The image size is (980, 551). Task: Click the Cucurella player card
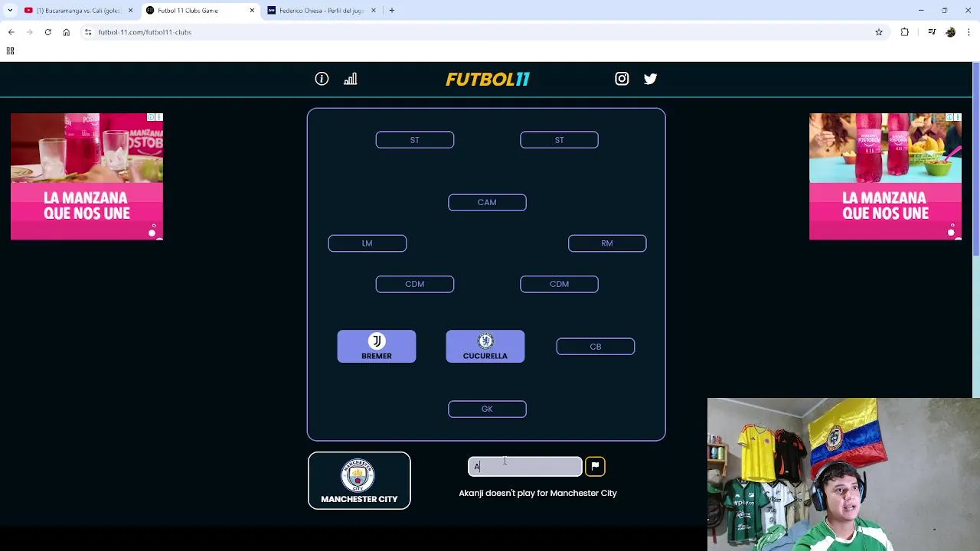click(x=485, y=347)
